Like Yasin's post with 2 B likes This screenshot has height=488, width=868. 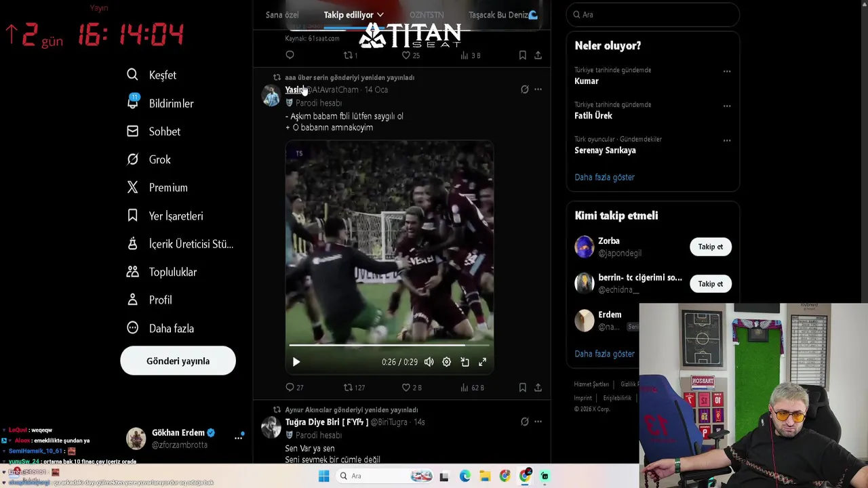pyautogui.click(x=411, y=388)
